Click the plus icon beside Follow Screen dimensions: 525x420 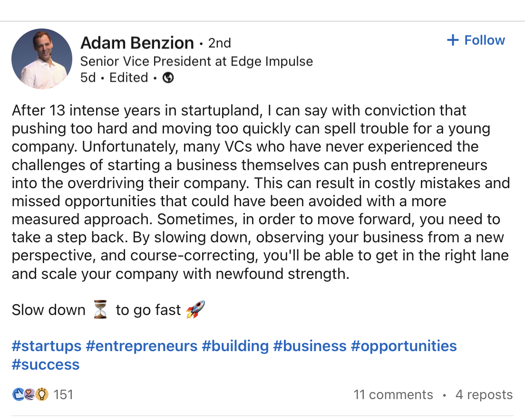453,40
